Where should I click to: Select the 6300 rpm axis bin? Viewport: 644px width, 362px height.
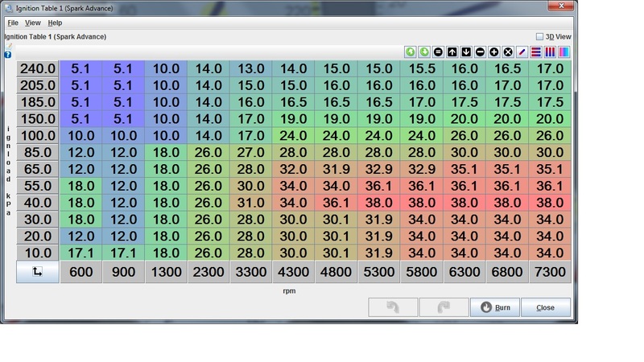click(x=464, y=272)
